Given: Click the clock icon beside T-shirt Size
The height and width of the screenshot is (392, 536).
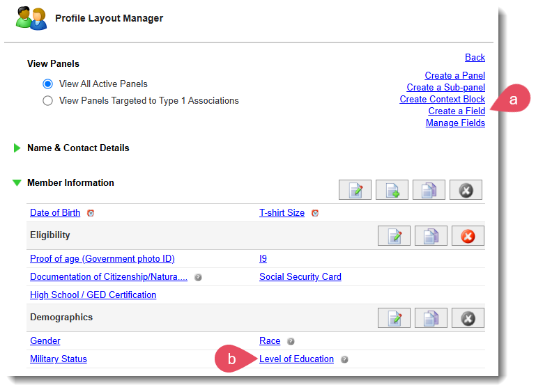Looking at the screenshot, I should pos(315,213).
